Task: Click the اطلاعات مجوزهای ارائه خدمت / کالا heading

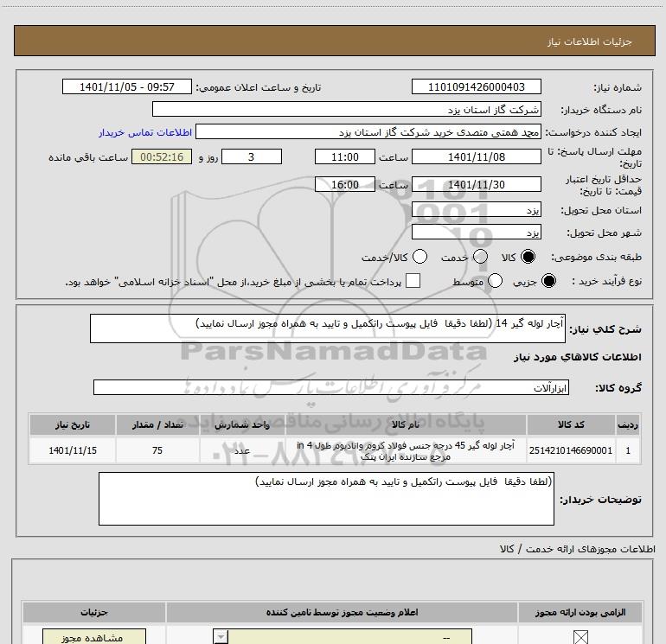Action: click(x=577, y=549)
